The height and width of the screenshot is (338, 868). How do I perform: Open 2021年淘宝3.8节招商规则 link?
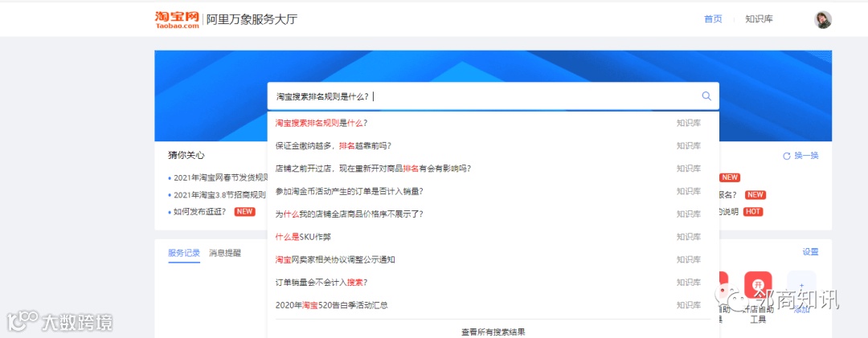219,195
